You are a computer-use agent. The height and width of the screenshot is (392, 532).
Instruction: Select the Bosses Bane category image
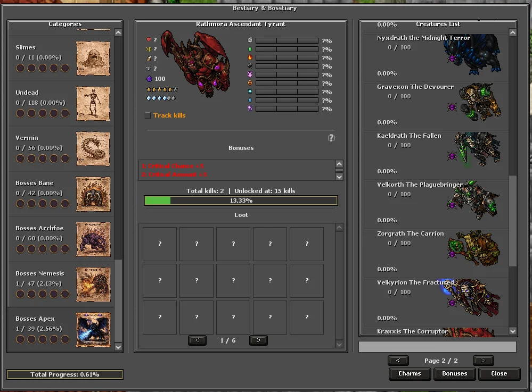pyautogui.click(x=93, y=194)
